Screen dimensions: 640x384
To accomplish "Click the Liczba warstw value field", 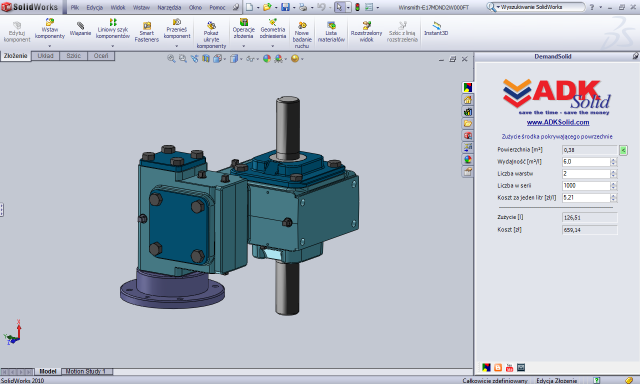I will [586, 174].
